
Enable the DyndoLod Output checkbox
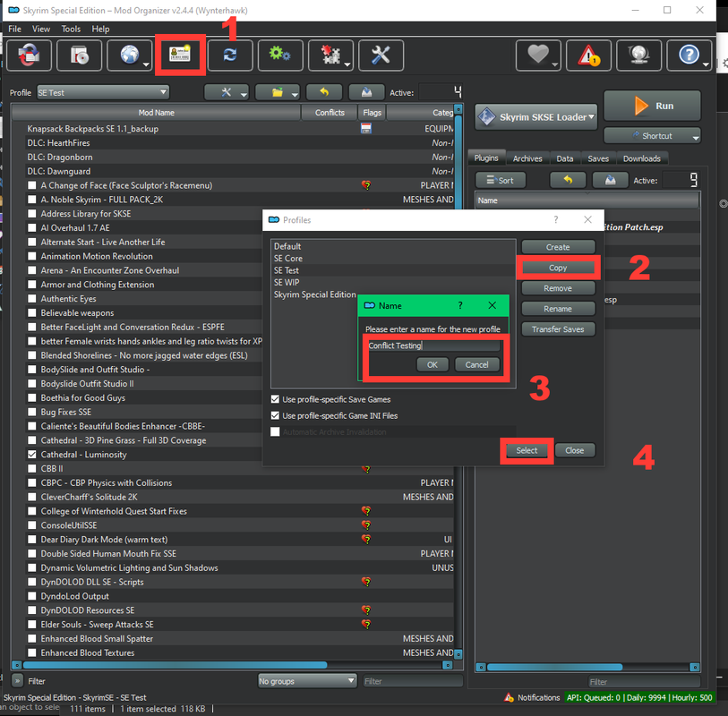[32, 596]
